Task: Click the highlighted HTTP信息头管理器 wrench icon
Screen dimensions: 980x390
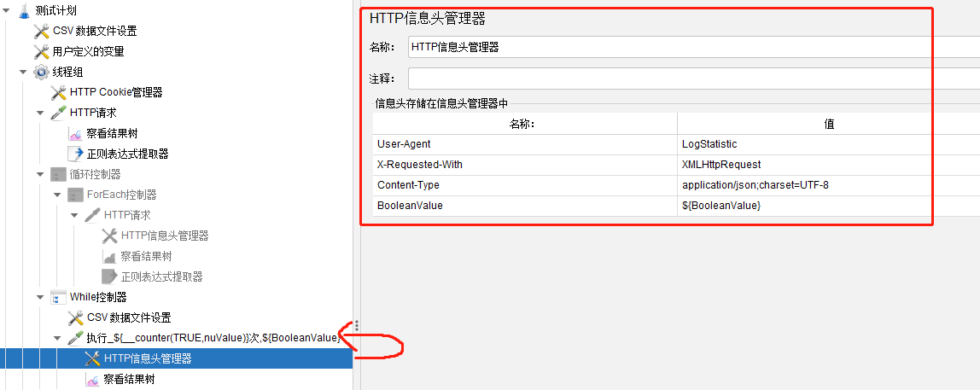Action: [x=92, y=358]
